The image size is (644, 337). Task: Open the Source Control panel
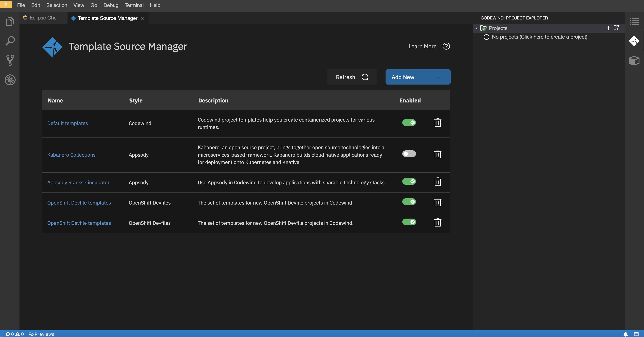(10, 60)
